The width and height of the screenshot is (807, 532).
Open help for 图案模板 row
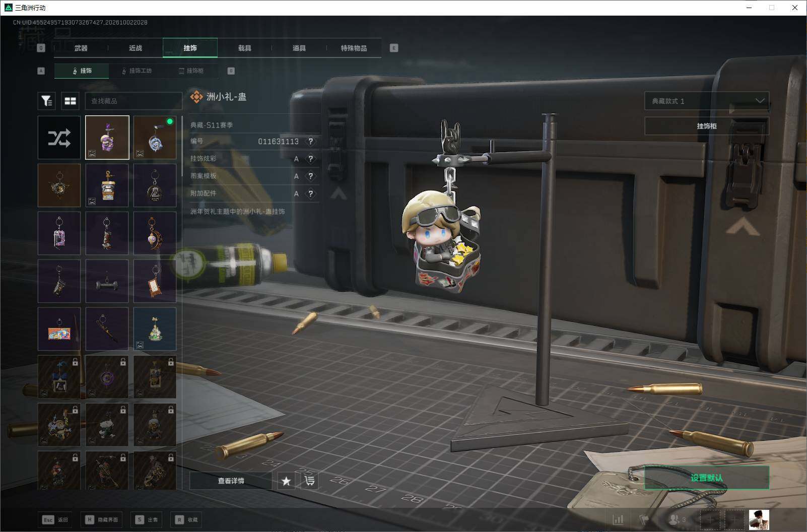click(x=311, y=176)
